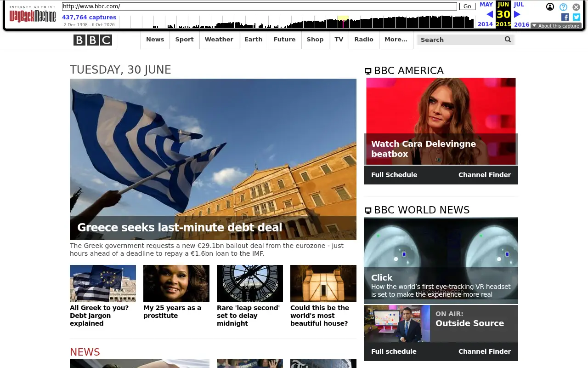Screen dimensions: 588x368
Task: Open the 'My 25 years as a prostitute' thumbnail
Action: [x=176, y=283]
